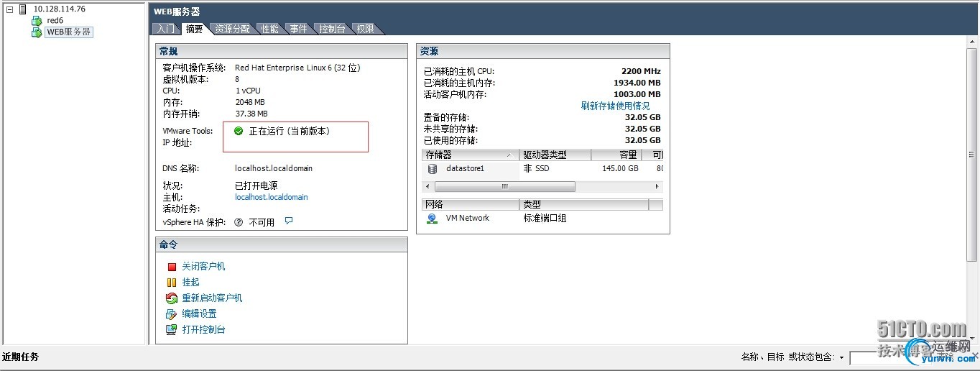Click the VM Network icon
980x371 pixels.
tap(432, 219)
